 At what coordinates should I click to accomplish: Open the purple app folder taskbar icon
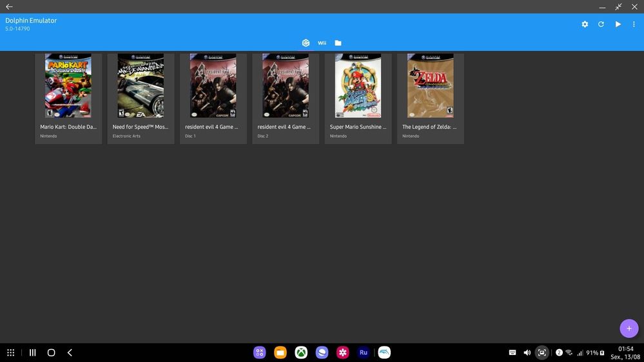coord(260,352)
